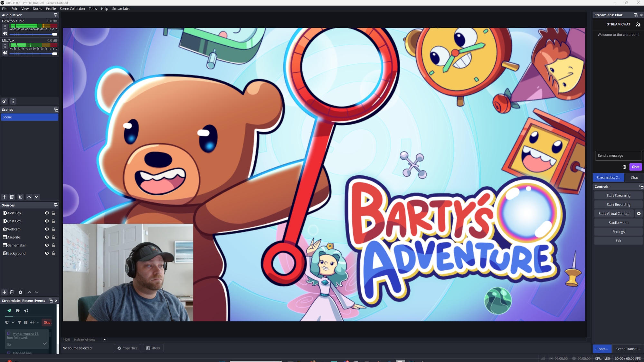Move source down with arrow
Viewport: 644px width, 362px height.
pyautogui.click(x=37, y=292)
